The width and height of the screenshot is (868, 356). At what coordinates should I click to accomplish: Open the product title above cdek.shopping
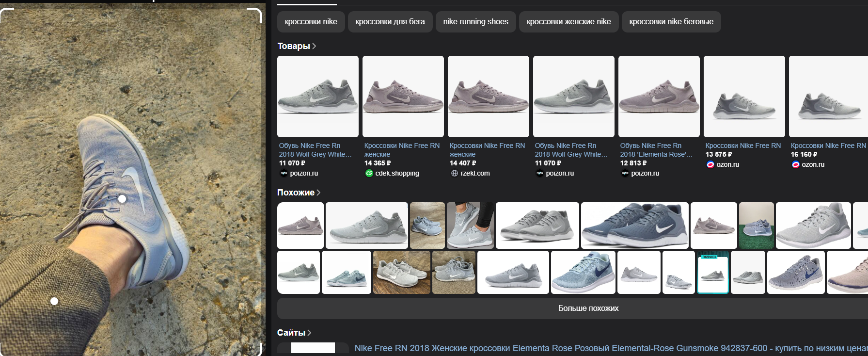click(x=402, y=150)
